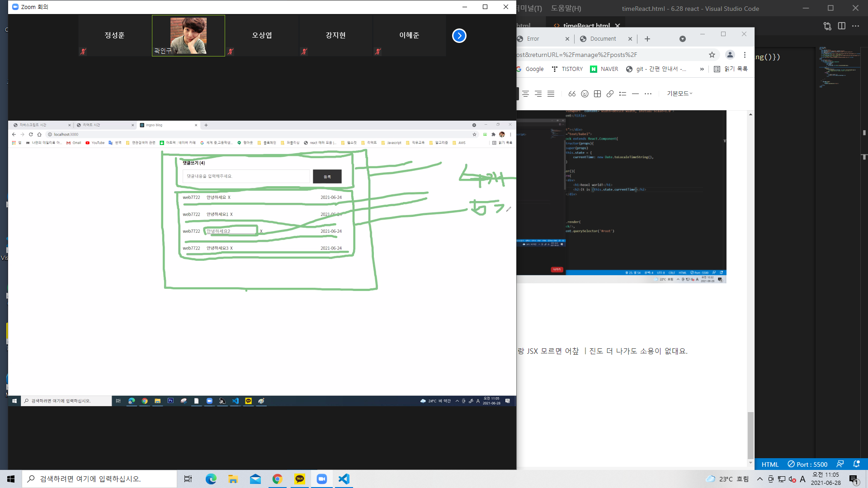The height and width of the screenshot is (488, 868).
Task: Switch to the Document browser tab
Action: click(603, 39)
